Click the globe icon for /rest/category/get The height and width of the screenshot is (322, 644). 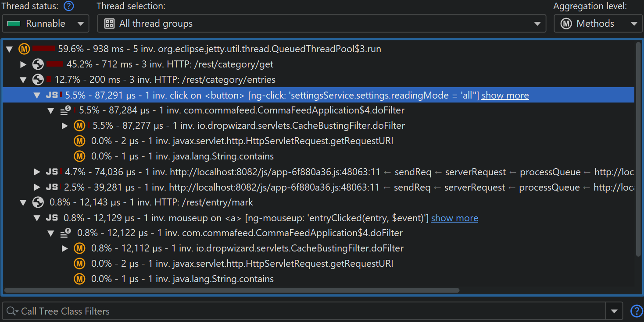click(x=38, y=64)
